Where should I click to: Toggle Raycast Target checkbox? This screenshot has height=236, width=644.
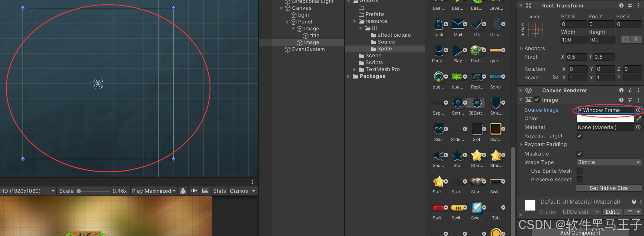click(x=580, y=136)
